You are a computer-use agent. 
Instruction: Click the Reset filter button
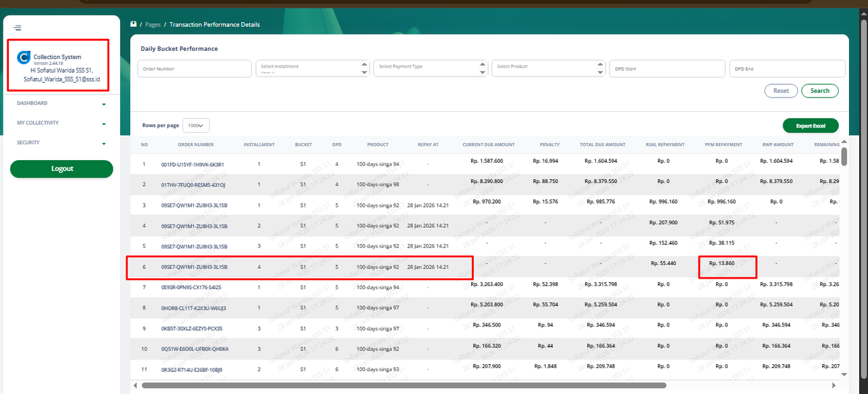click(781, 91)
